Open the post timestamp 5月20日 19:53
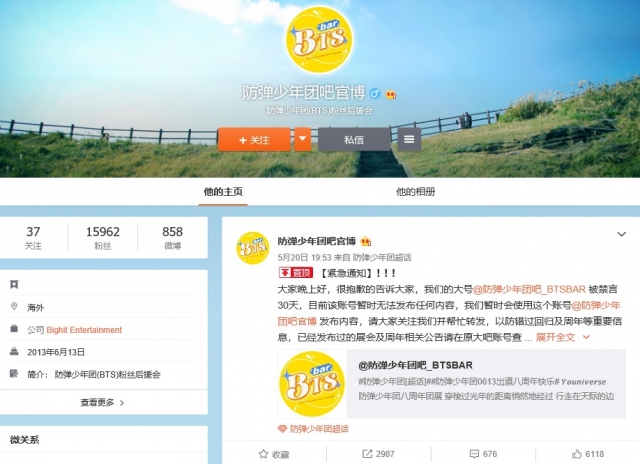Viewport: 640px width, 464px height. click(304, 258)
